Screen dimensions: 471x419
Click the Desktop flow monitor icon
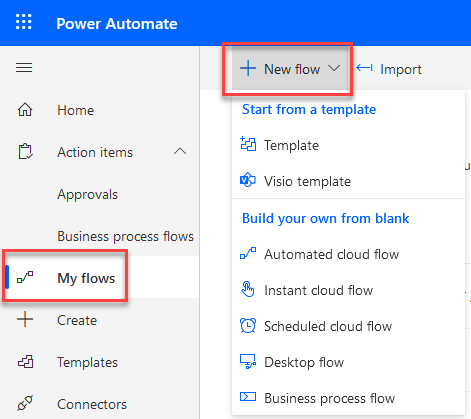click(x=248, y=361)
